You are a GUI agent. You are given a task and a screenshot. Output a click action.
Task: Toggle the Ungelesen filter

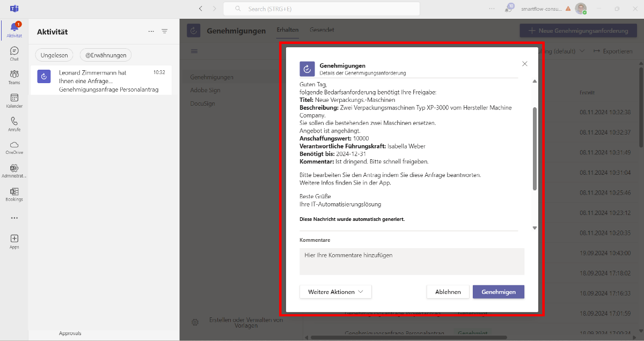point(54,55)
